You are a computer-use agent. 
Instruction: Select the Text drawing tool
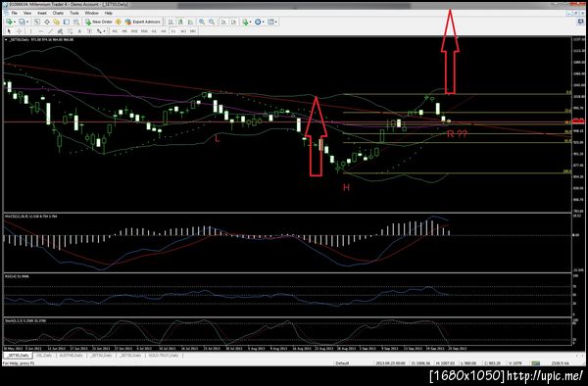79,31
